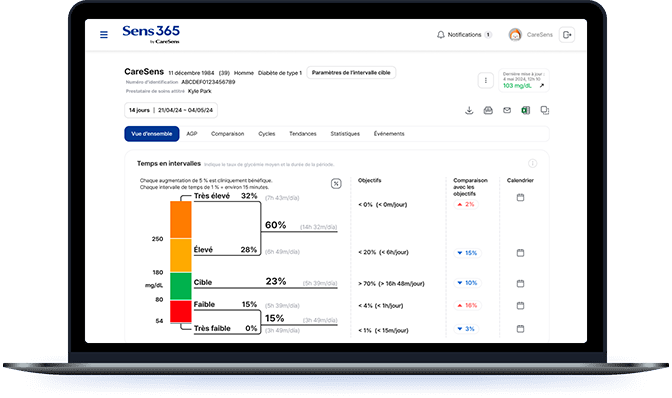The width and height of the screenshot is (672, 398).
Task: Open the latest reading 103 mg/dL arrow
Action: [542, 86]
